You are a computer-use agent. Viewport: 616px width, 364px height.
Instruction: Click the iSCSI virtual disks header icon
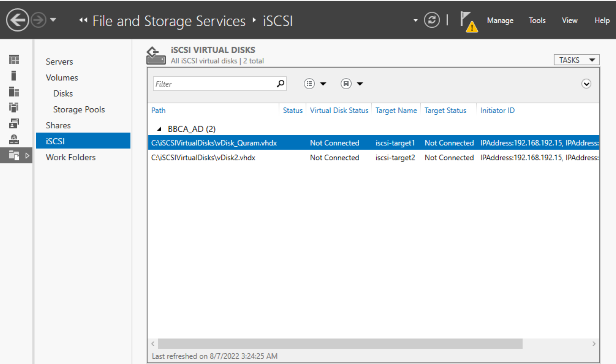click(156, 56)
